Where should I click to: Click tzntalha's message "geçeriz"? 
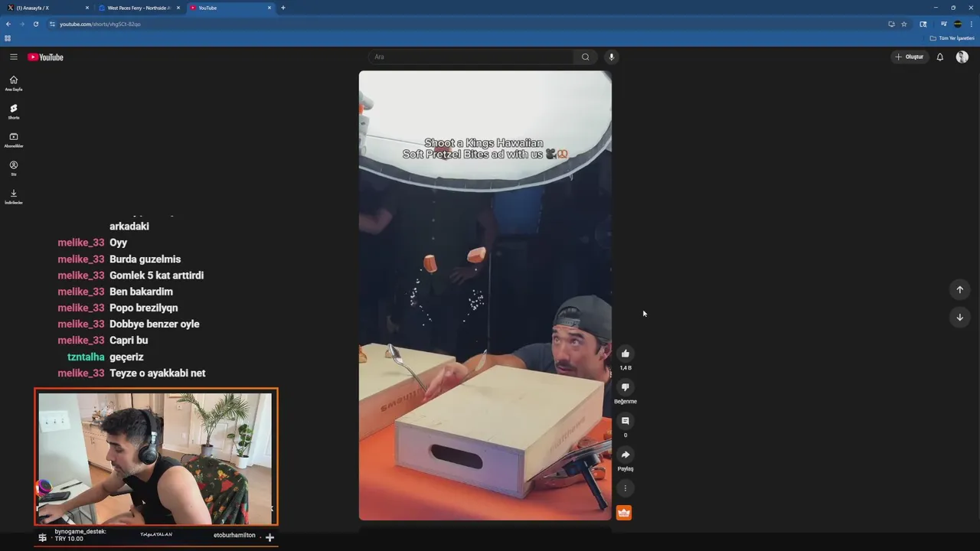click(126, 357)
